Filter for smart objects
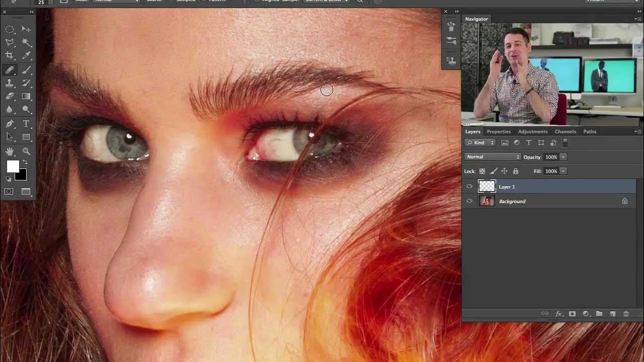Screen dimensions: 644x362 pos(553,143)
